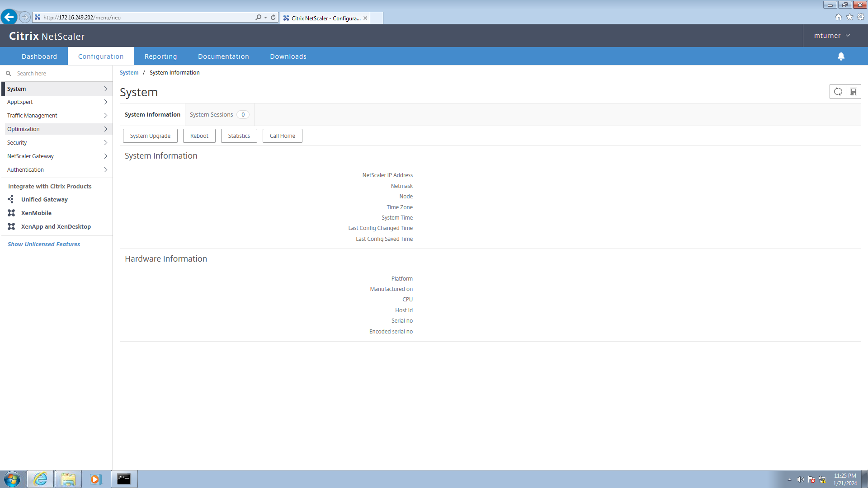
Task: Switch to the System Sessions tab
Action: [x=211, y=114]
